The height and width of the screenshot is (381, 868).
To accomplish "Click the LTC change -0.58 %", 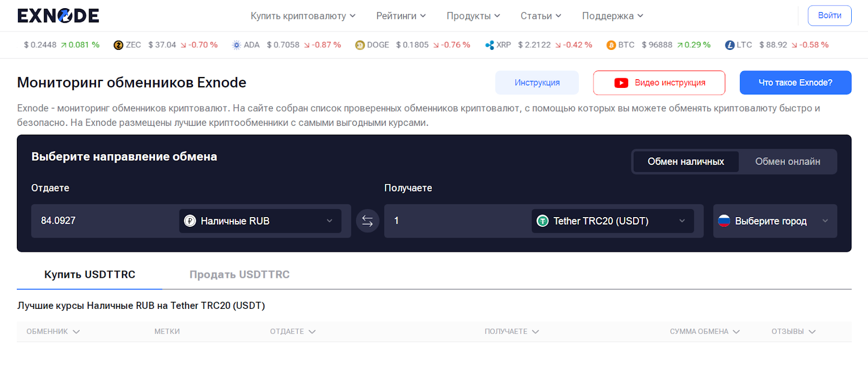I will click(810, 45).
